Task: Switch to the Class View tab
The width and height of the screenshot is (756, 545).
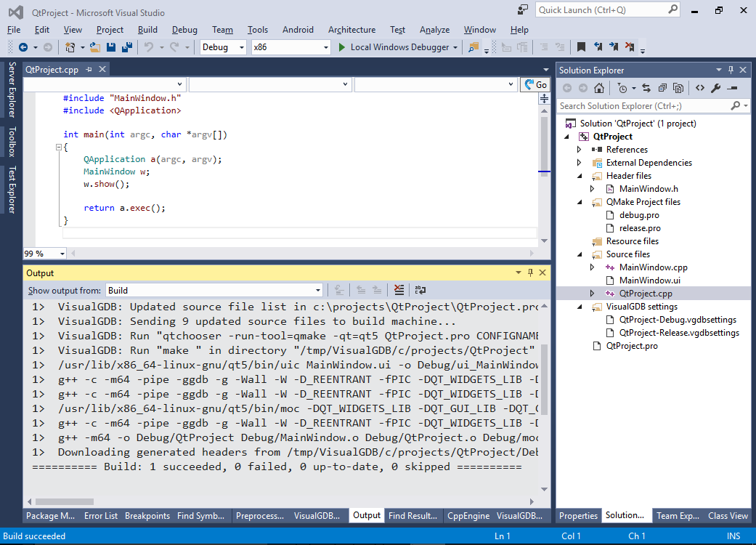Action: 728,516
